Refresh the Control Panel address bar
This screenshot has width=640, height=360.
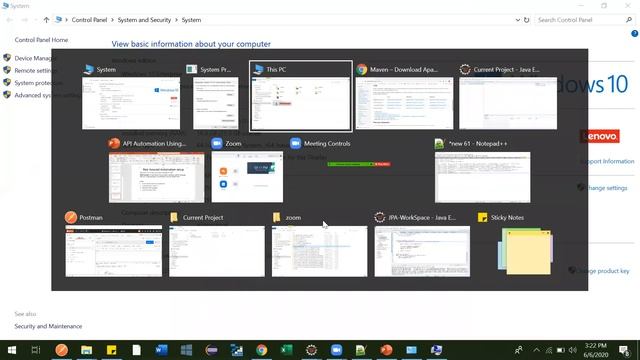pyautogui.click(x=527, y=20)
